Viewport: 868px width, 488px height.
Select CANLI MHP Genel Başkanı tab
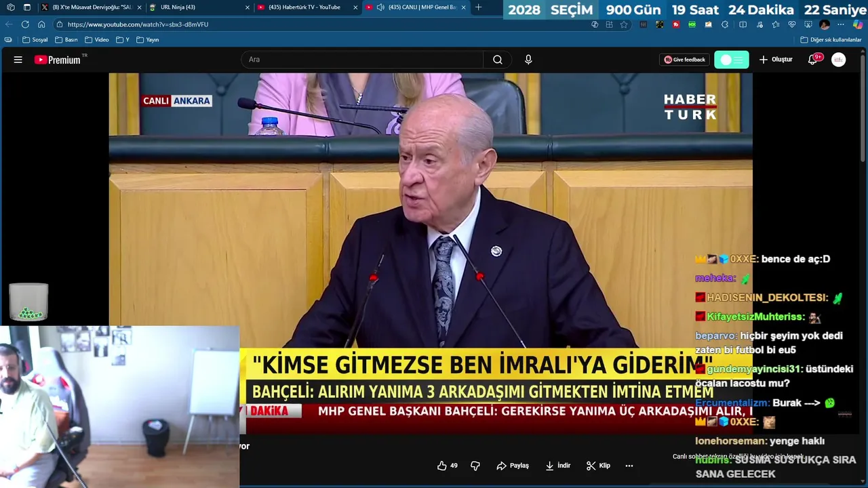click(x=415, y=7)
